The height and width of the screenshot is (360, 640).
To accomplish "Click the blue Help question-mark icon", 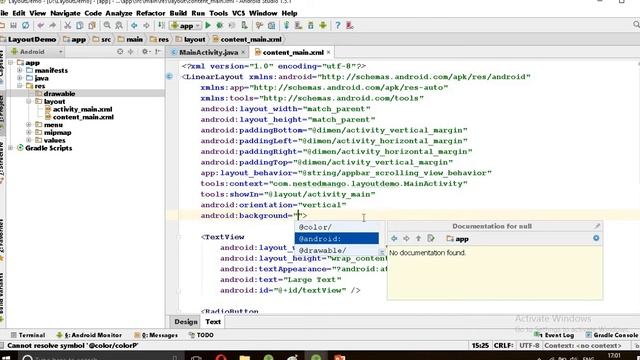I will coord(338,26).
